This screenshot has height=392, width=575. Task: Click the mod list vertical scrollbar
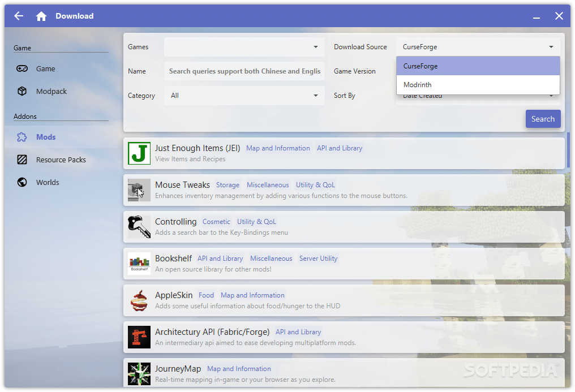(568, 151)
